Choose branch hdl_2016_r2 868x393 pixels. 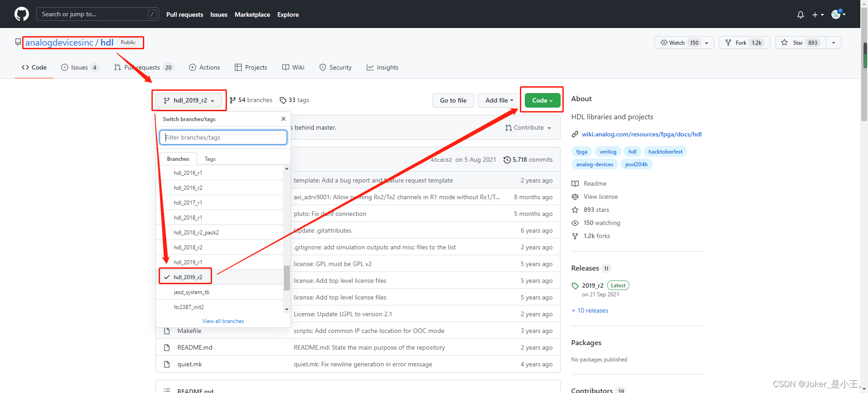220,188
